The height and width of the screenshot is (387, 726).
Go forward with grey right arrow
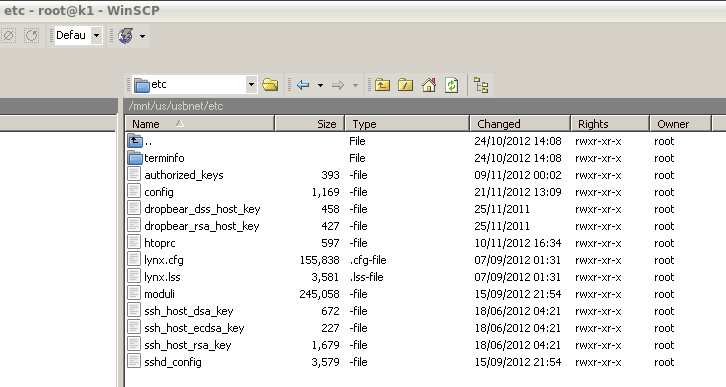pyautogui.click(x=338, y=85)
